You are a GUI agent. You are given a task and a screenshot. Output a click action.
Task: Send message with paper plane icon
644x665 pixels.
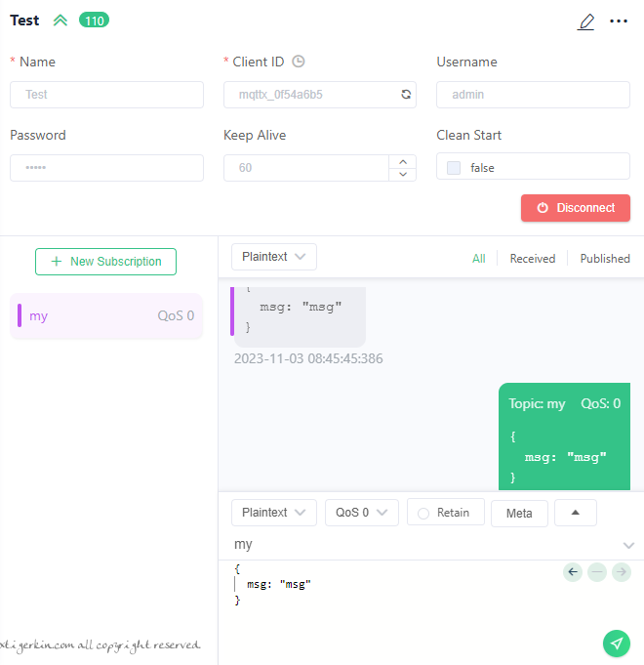[617, 643]
